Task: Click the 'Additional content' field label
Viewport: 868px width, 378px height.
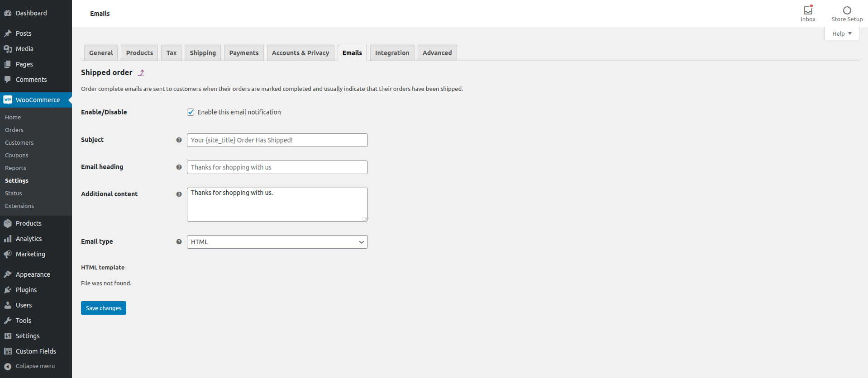Action: pyautogui.click(x=109, y=194)
